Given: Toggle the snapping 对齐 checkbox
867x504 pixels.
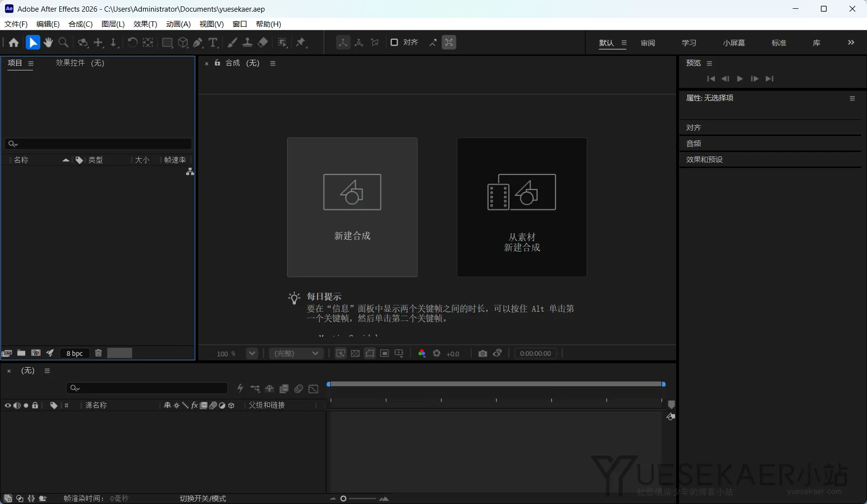Looking at the screenshot, I should point(394,42).
